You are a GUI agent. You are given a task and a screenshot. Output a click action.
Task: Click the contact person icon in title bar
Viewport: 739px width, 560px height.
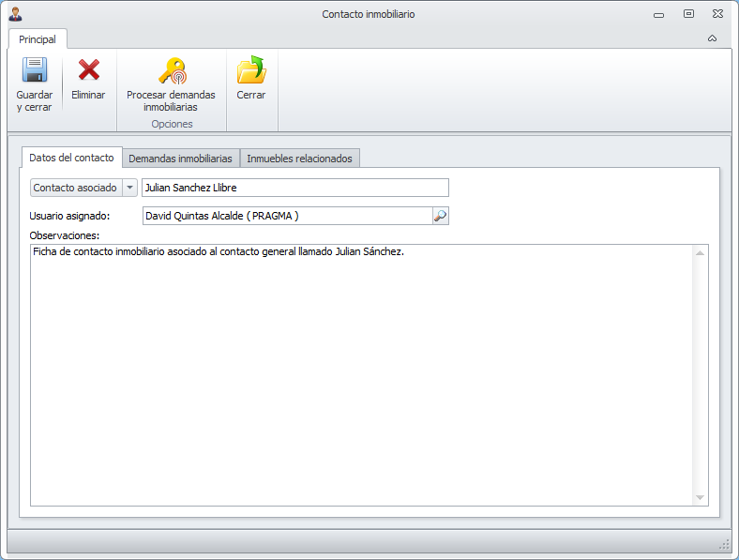(16, 14)
